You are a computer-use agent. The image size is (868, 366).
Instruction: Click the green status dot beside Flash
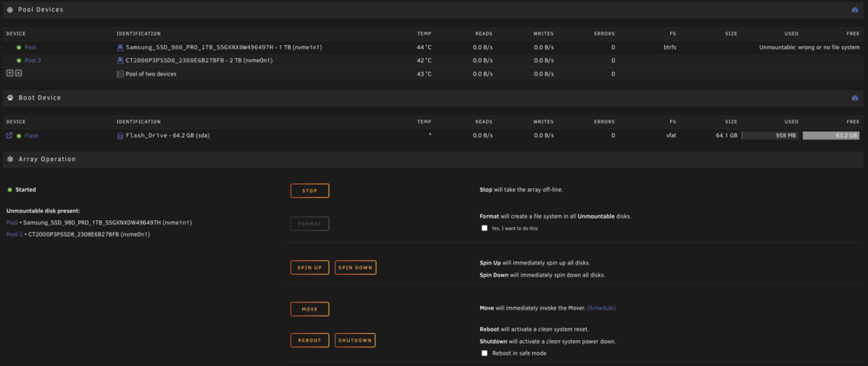pos(19,135)
